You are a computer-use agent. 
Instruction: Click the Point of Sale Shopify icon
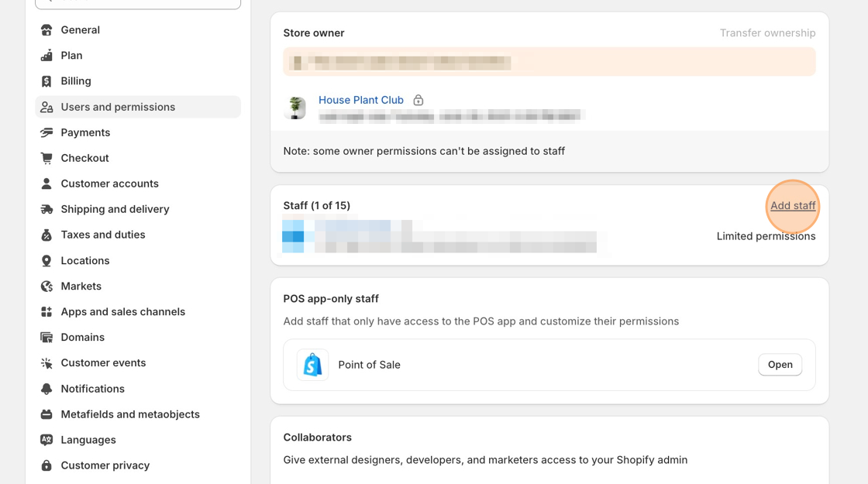(312, 365)
